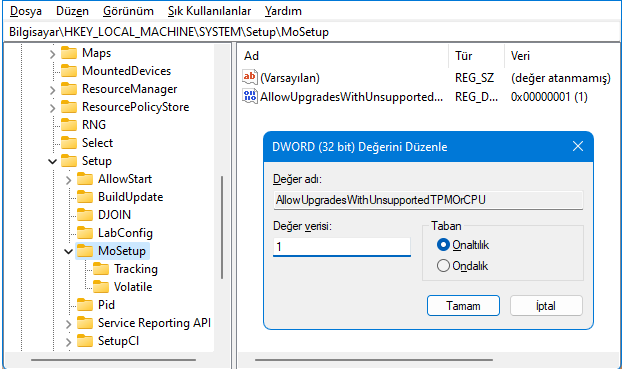Click the ResourcePolicyStore folder icon
The height and width of the screenshot is (369, 622).
click(x=69, y=107)
